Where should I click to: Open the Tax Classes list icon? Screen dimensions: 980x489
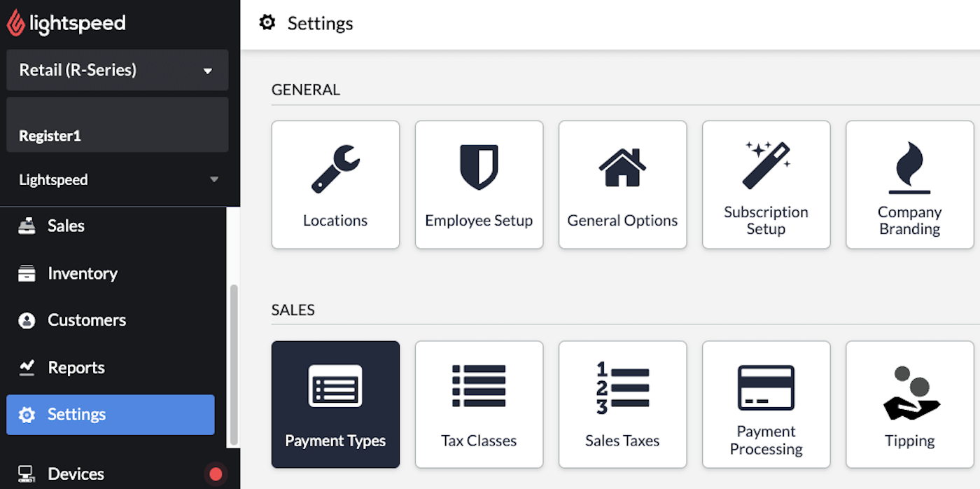(479, 386)
